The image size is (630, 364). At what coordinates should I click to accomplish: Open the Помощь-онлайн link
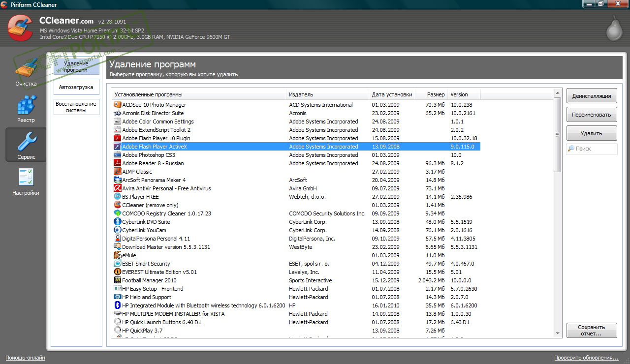[26, 358]
